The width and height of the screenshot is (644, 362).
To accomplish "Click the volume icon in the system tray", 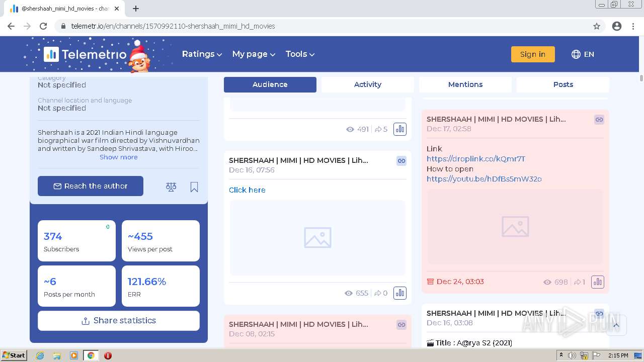I will (x=572, y=355).
